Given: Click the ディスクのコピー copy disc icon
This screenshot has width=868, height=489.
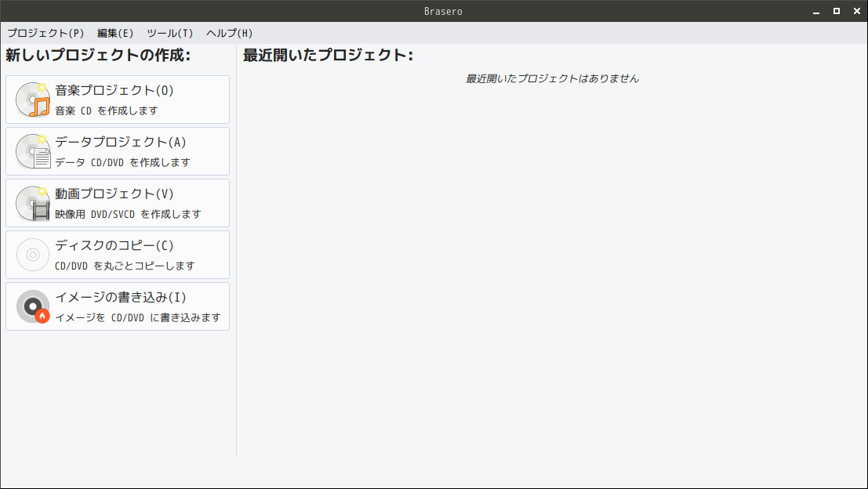Looking at the screenshot, I should click(32, 254).
